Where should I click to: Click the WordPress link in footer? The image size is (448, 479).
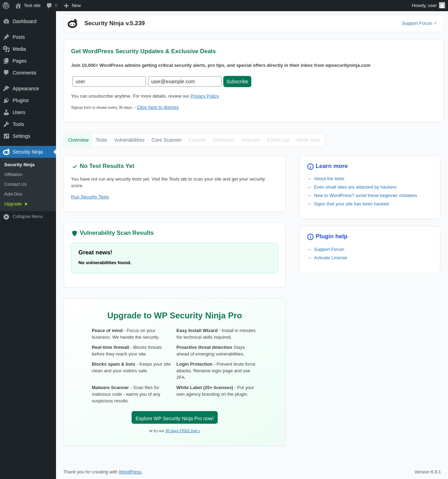coord(130,472)
